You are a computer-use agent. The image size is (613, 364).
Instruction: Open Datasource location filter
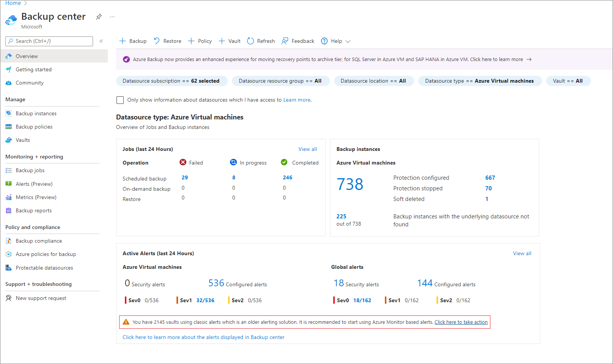coord(373,81)
